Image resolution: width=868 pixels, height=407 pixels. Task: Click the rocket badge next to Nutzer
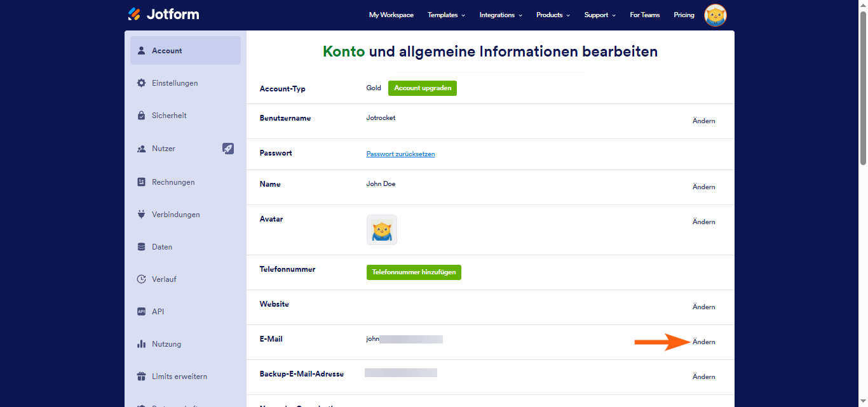[x=228, y=149]
